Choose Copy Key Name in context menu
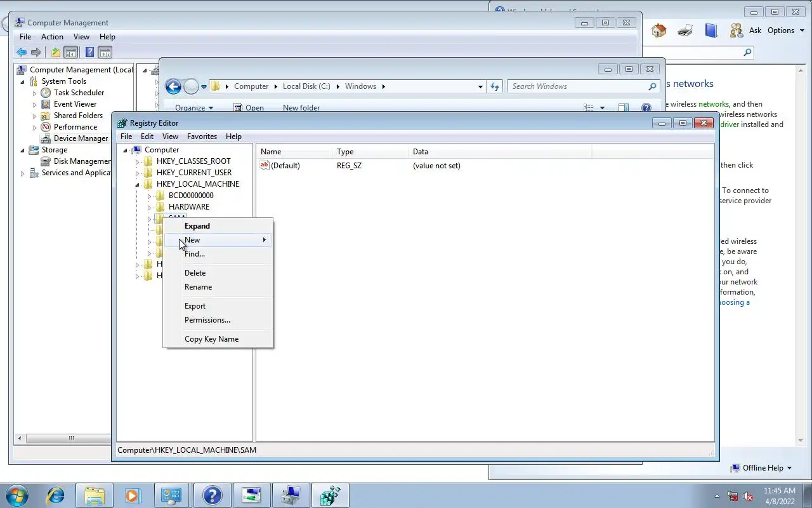This screenshot has height=508, width=812. click(218, 339)
